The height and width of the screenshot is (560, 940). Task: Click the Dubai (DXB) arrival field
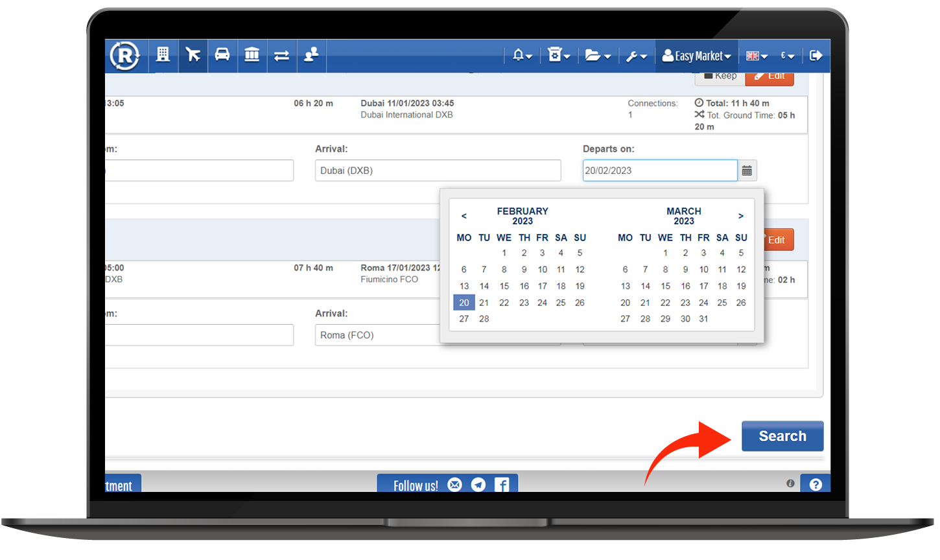pos(438,170)
